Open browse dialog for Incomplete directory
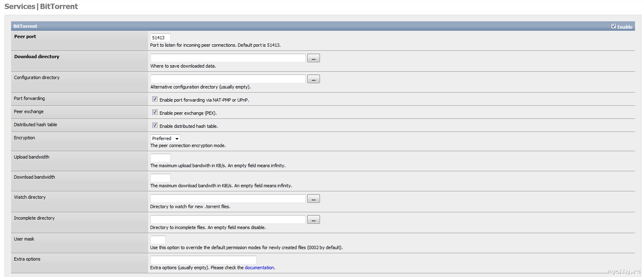Viewport: 644px width, 277px height. 313,220
